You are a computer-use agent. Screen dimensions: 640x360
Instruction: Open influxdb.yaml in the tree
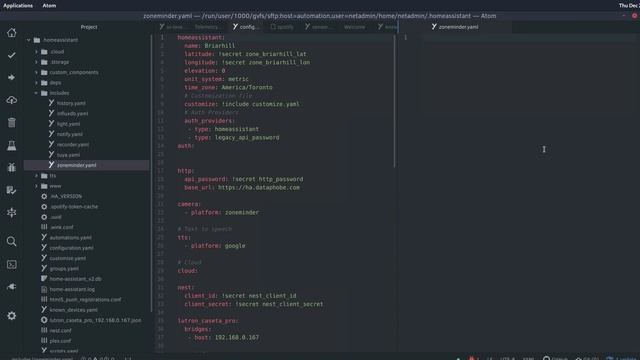tap(72, 113)
